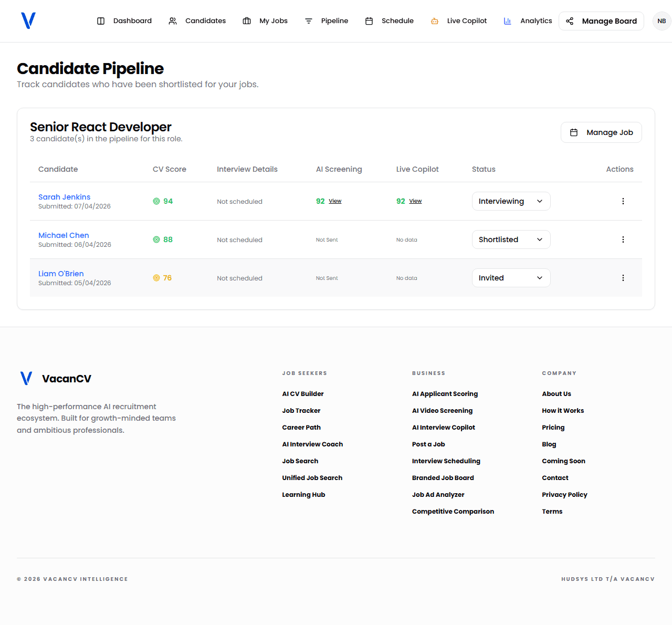Open the NB account avatar
The image size is (672, 625).
click(x=661, y=21)
